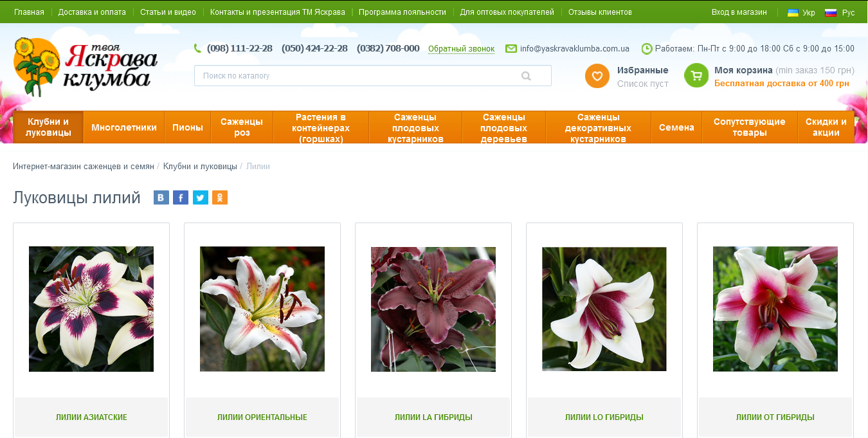This screenshot has width=868, height=438.
Task: Click in the catalog search field
Action: 357,76
